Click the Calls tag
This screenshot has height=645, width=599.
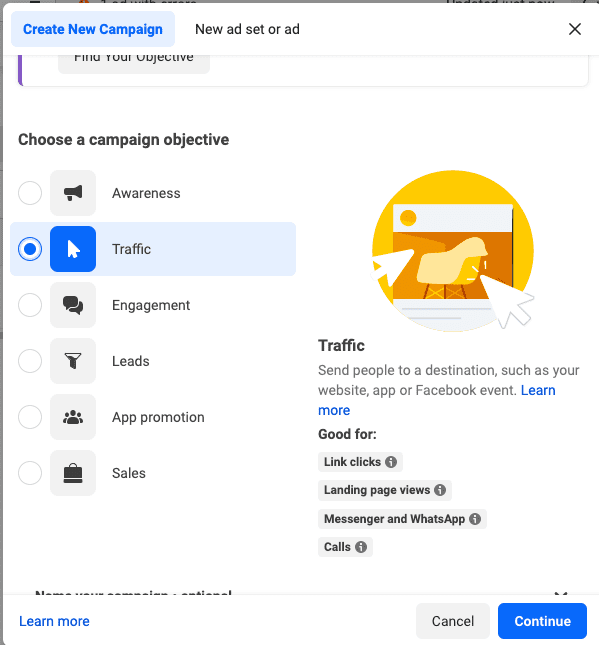pos(345,547)
